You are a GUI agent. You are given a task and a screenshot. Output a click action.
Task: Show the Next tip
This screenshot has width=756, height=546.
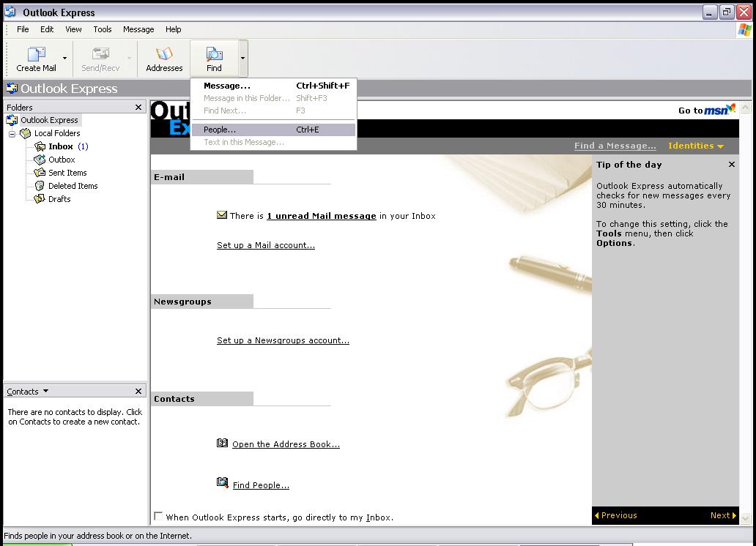pyautogui.click(x=723, y=515)
